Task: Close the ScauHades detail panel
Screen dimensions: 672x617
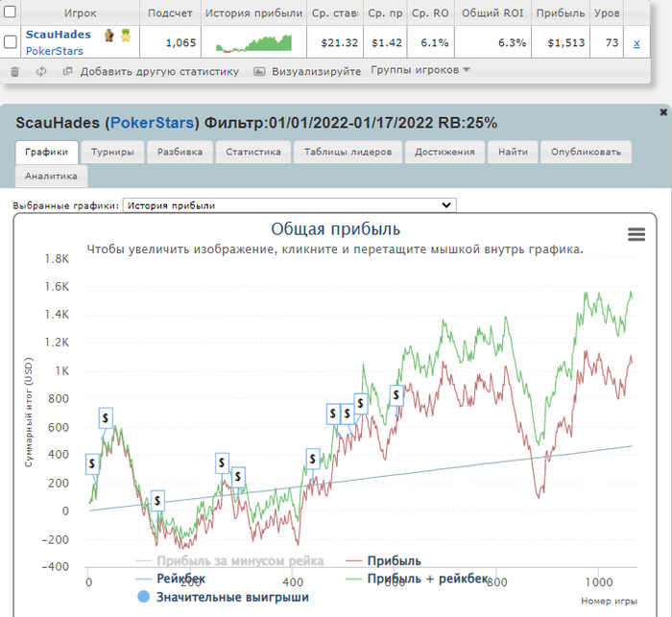Action: coord(663,112)
